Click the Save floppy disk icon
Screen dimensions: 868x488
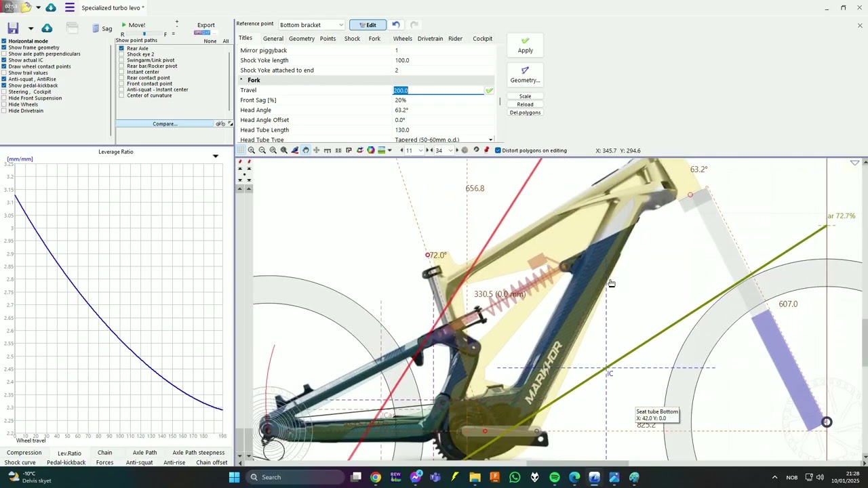pyautogui.click(x=13, y=28)
